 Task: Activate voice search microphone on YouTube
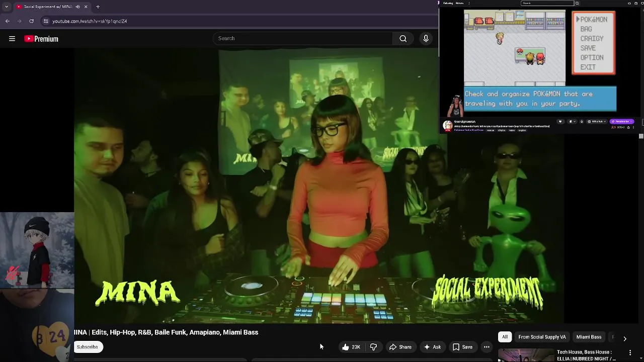tap(426, 38)
